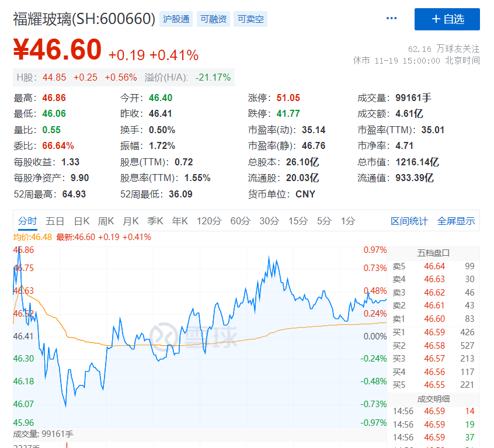Select the 季K chart tab

point(155,221)
